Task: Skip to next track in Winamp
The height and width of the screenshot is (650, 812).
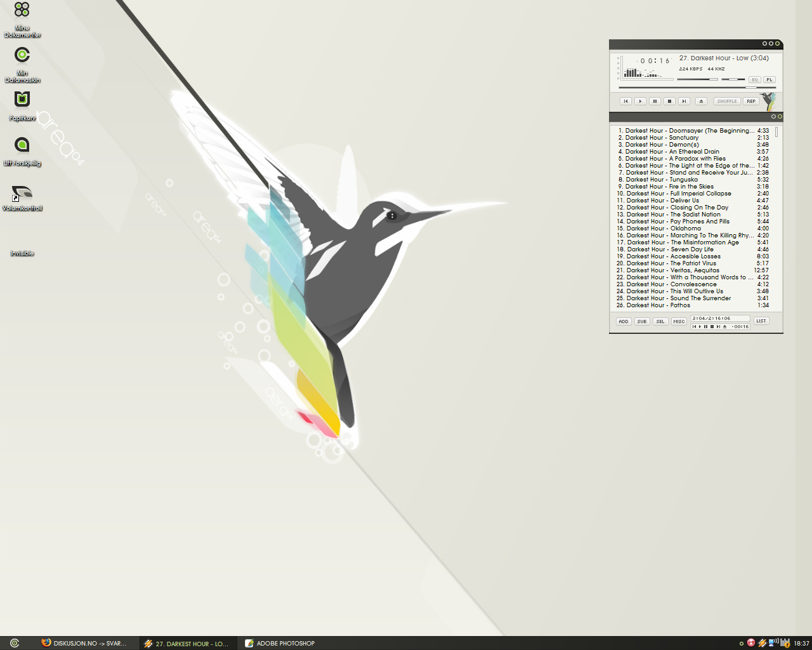Action: [684, 101]
